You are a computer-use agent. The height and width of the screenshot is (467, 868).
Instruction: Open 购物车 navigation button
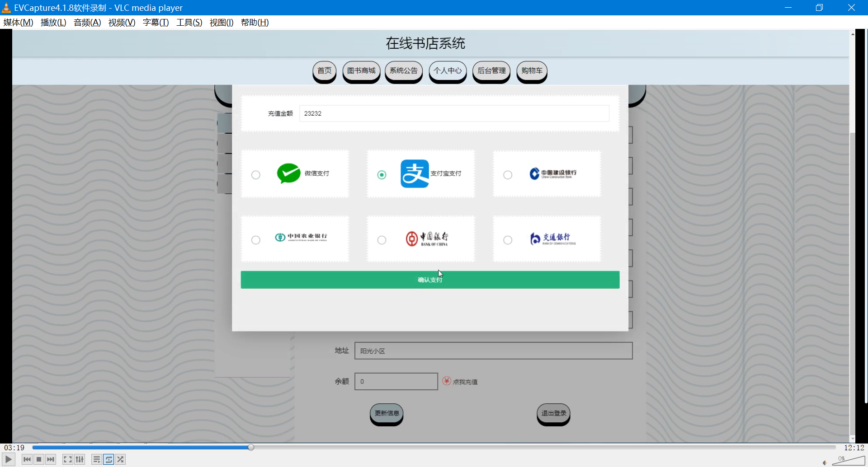(x=532, y=71)
